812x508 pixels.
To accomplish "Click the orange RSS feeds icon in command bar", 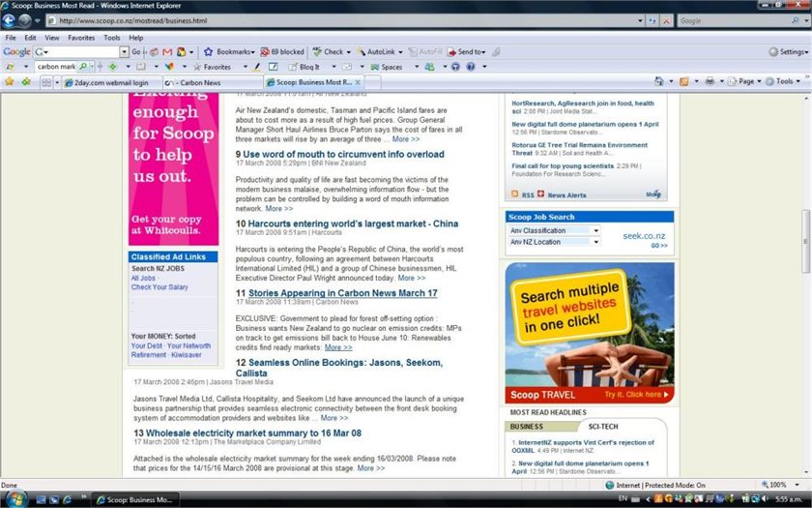I will tap(684, 81).
